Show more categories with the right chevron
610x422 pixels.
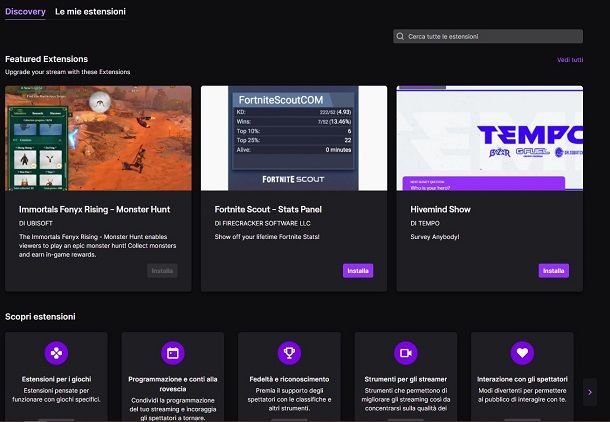click(x=590, y=392)
